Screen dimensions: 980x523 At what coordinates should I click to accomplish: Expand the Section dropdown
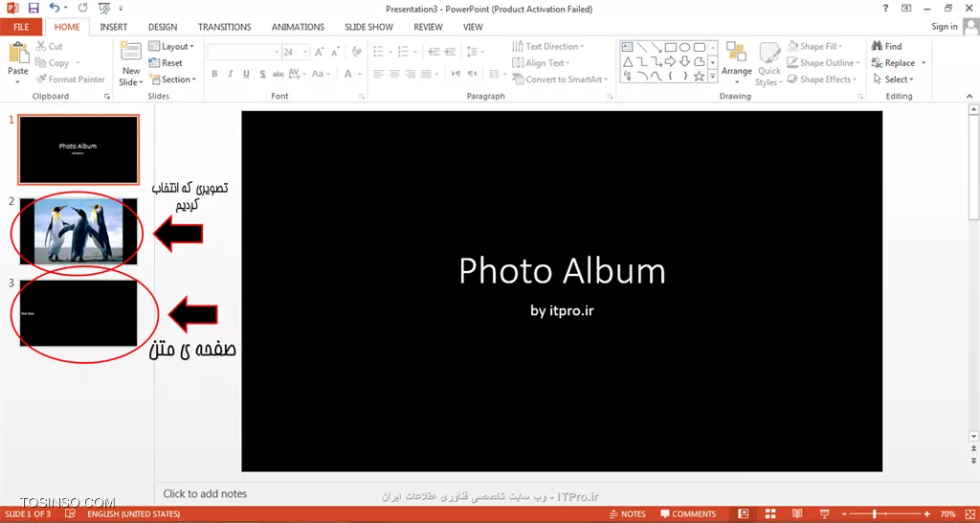pyautogui.click(x=173, y=80)
